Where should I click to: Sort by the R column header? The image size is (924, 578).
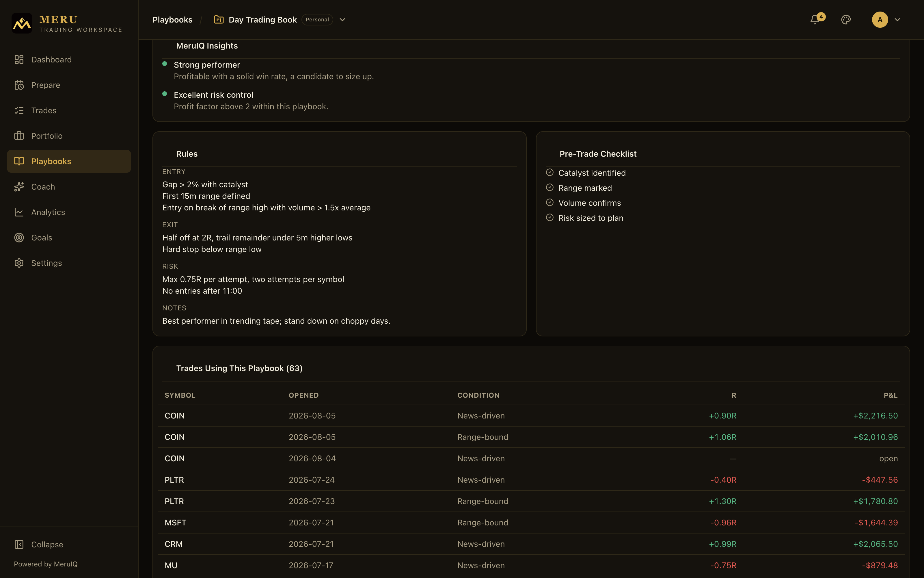(734, 395)
